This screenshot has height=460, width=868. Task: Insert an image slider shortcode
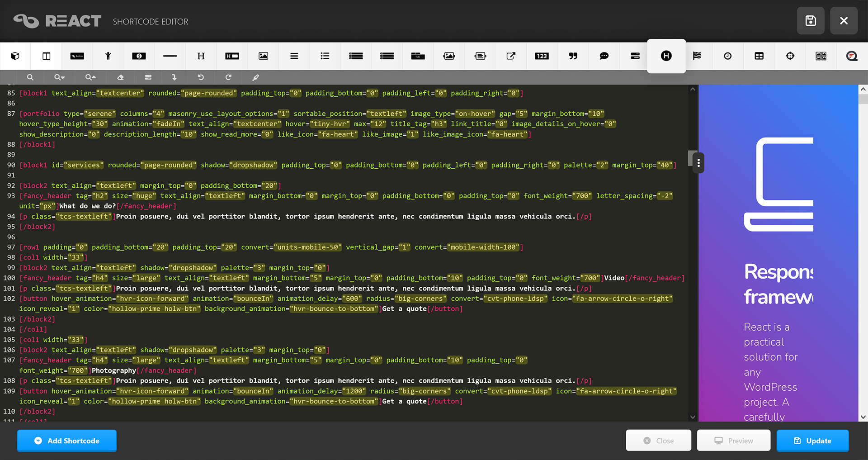[449, 56]
